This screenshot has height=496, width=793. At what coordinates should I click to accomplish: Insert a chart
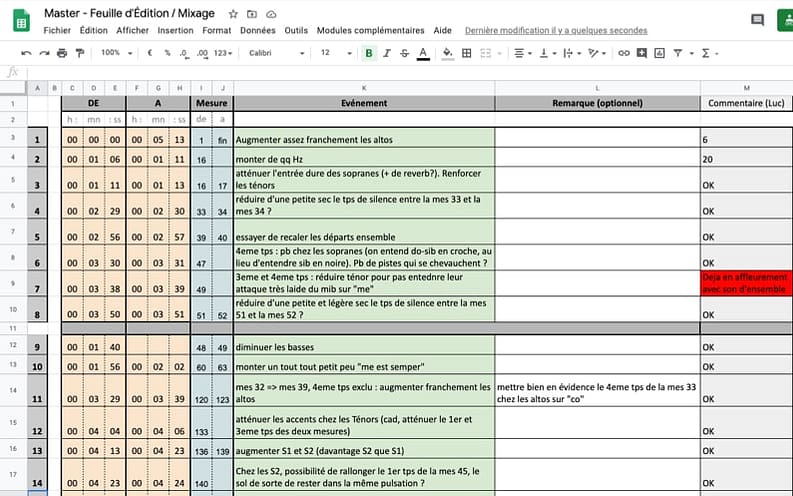pyautogui.click(x=659, y=53)
